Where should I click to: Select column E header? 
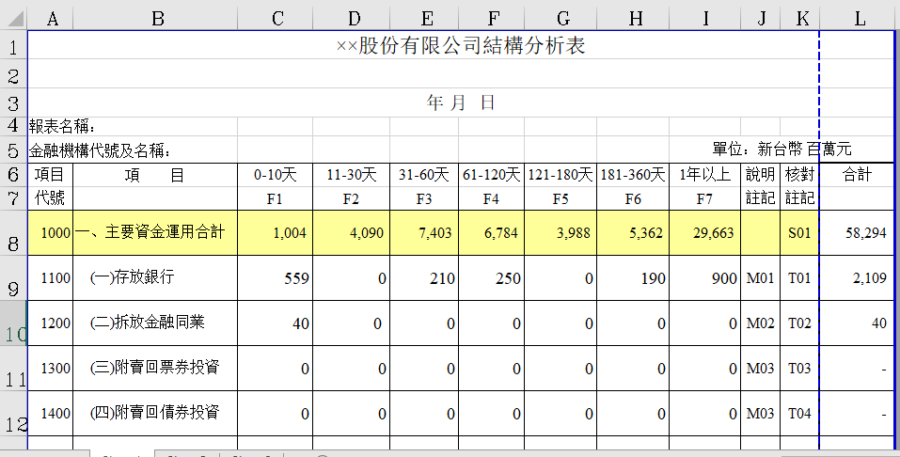[424, 18]
